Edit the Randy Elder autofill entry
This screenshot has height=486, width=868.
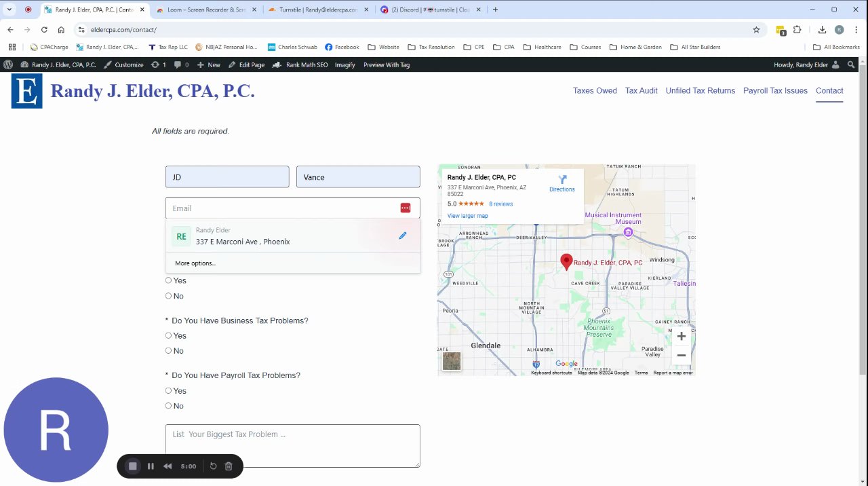[403, 236]
